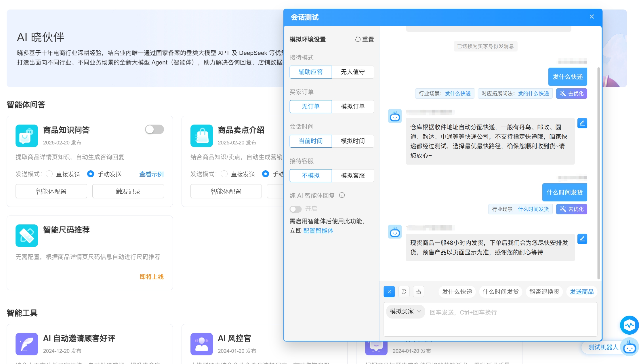Open the 配置智能体 link
Screen dimensions: 639x364
coord(318,231)
